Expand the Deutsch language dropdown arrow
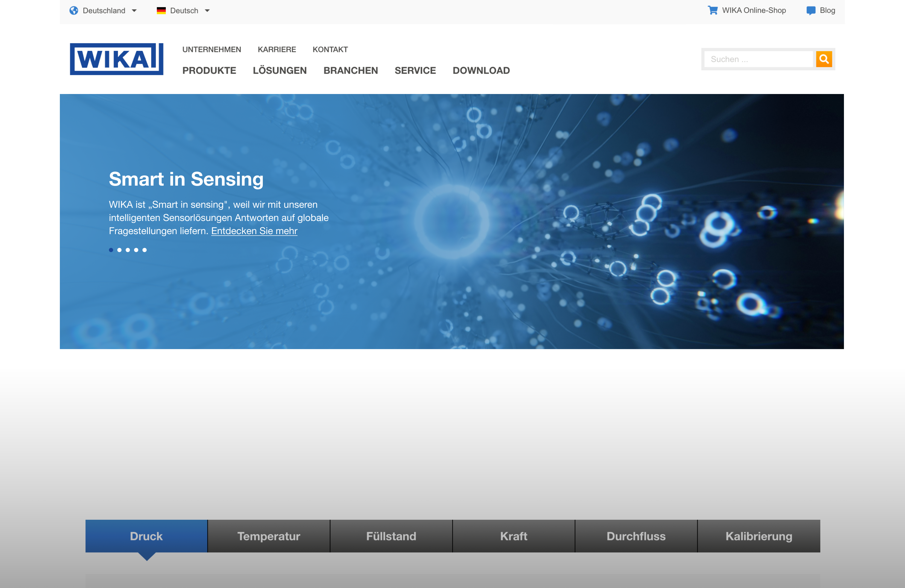 [x=207, y=11]
